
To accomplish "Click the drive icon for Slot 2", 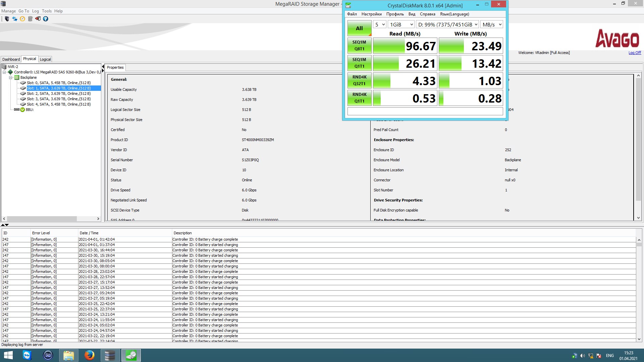I will 23,94.
